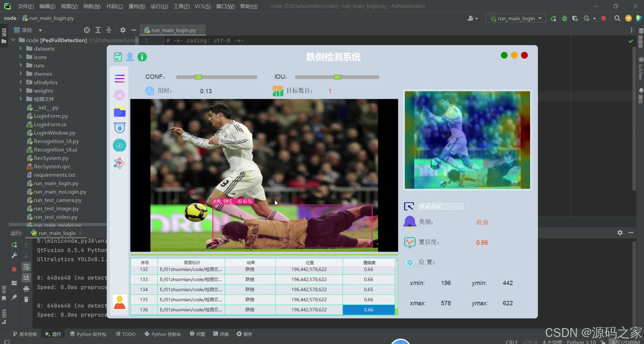Open the 所有目标 target selection combo box

click(440, 206)
